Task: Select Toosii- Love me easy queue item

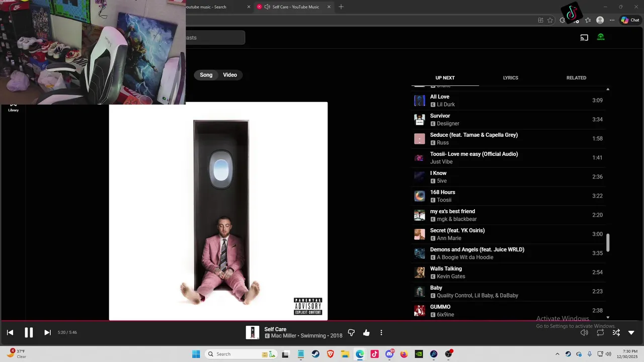Action: (508, 158)
